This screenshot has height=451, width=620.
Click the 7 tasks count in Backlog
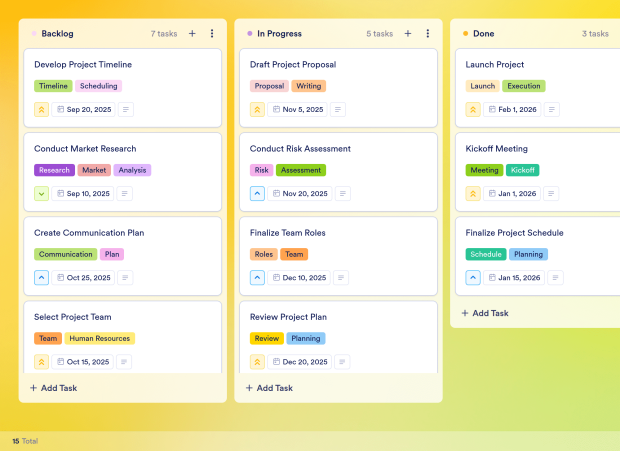[164, 34]
